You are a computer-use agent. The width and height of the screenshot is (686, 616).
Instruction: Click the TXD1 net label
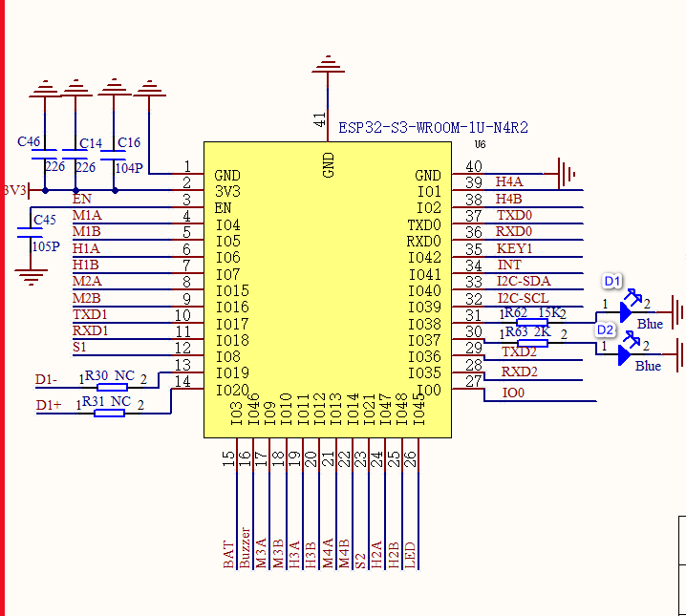[x=90, y=314]
